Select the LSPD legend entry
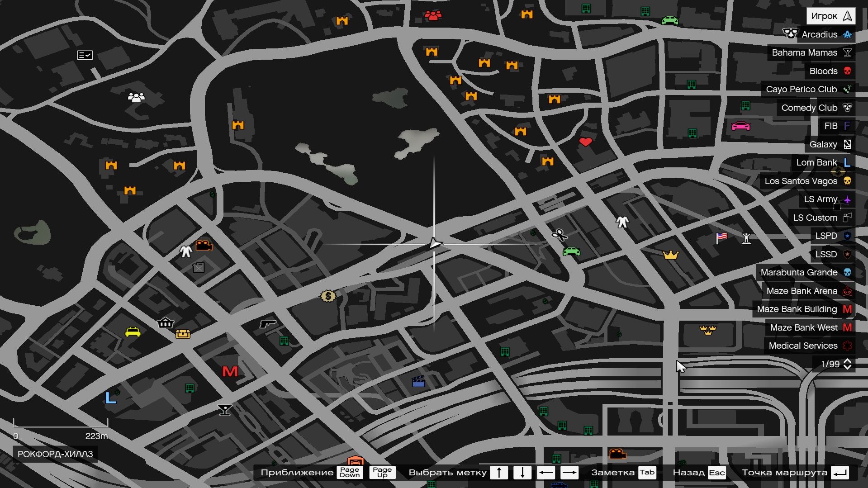 (833, 236)
